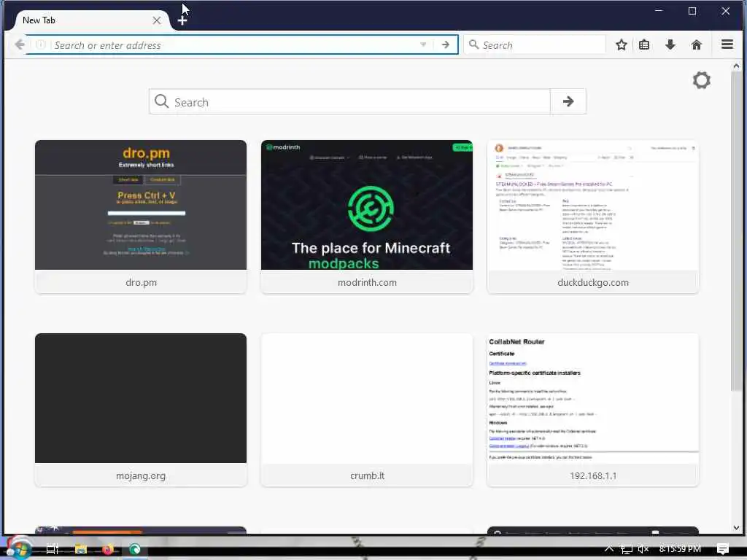Click the back navigation arrow
This screenshot has height=560, width=747.
[x=20, y=44]
